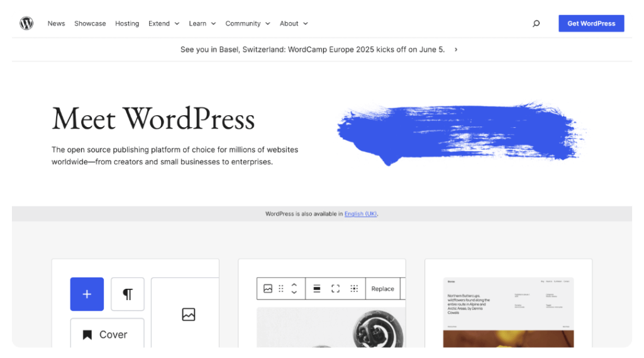The image size is (644, 358).
Task: Open the theme preview thumbnail card
Action: pos(508,311)
